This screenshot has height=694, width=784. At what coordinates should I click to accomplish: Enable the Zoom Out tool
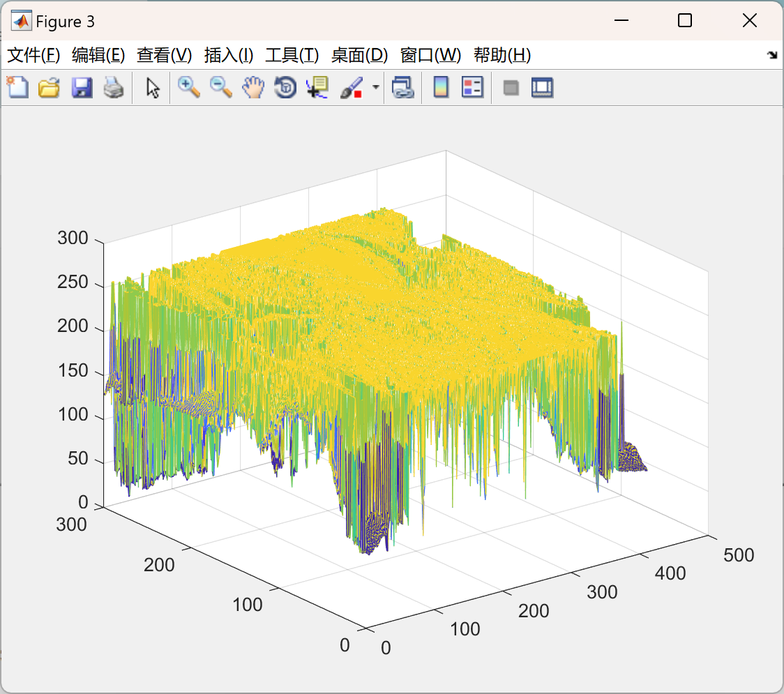point(220,87)
